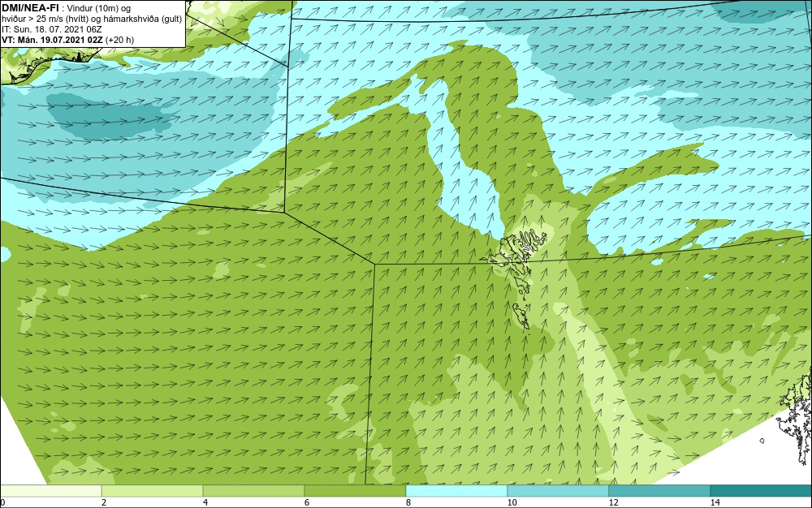The height and width of the screenshot is (508, 812).
Task: Click the 'DMI/NEA-FI' title text
Action: pyautogui.click(x=30, y=8)
